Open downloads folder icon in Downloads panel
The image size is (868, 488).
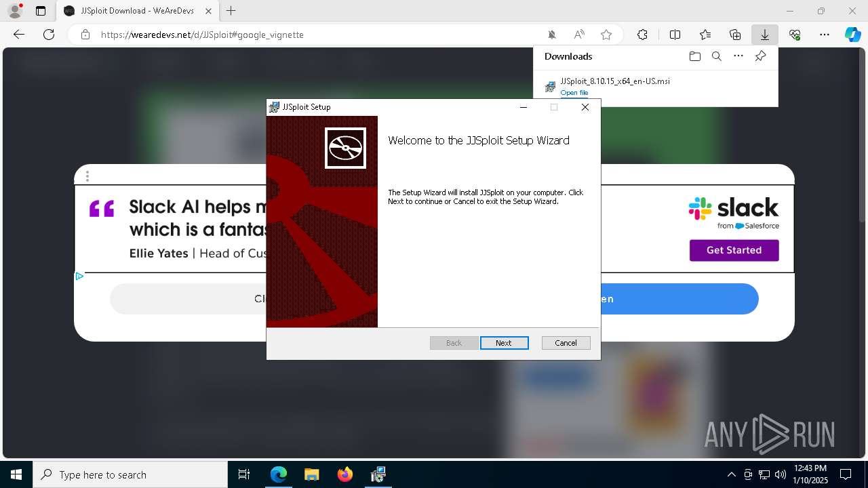point(694,56)
